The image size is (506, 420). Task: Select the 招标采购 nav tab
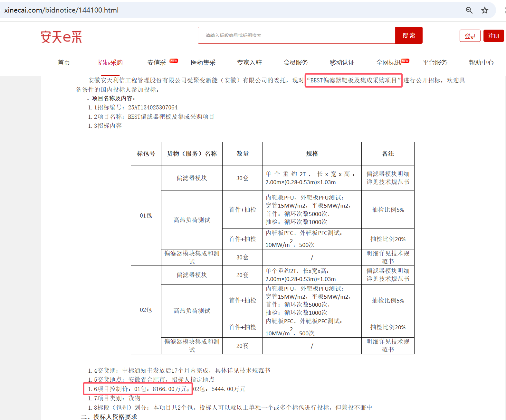[x=110, y=62]
